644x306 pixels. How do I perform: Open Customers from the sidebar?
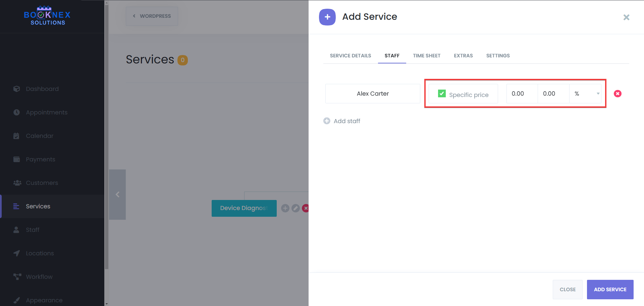click(x=42, y=183)
